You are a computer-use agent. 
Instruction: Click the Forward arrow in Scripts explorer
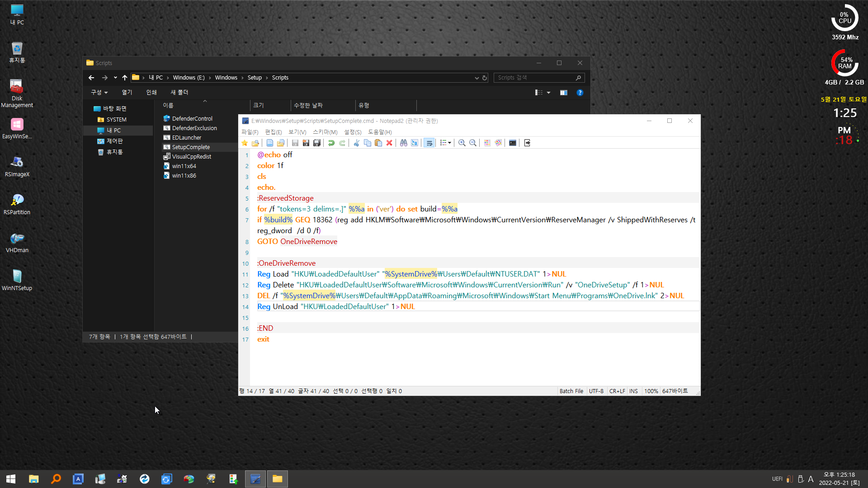pyautogui.click(x=105, y=78)
